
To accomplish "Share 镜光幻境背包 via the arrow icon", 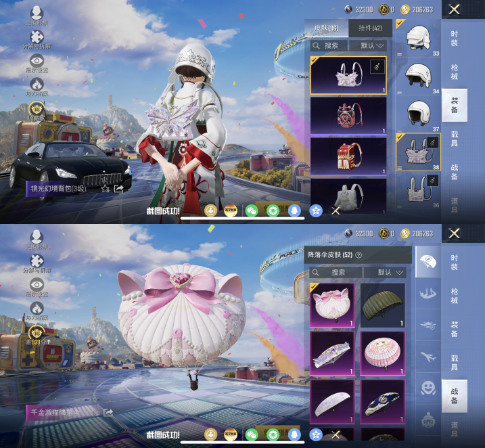I will pyautogui.click(x=119, y=188).
